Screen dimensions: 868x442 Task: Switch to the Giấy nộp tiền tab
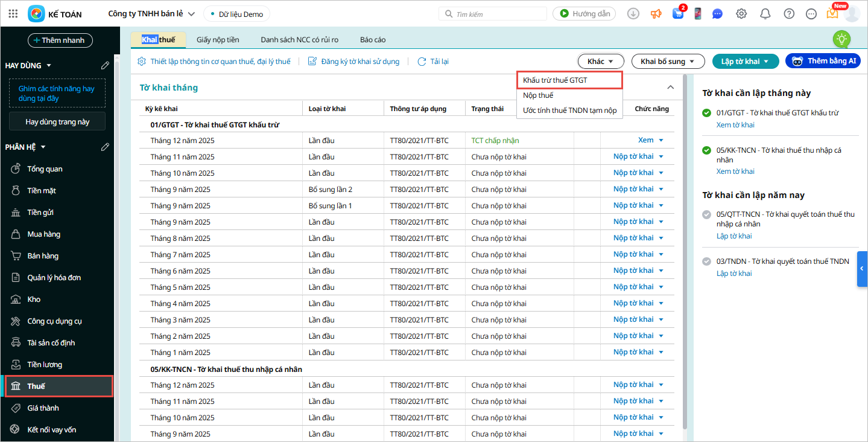[218, 40]
